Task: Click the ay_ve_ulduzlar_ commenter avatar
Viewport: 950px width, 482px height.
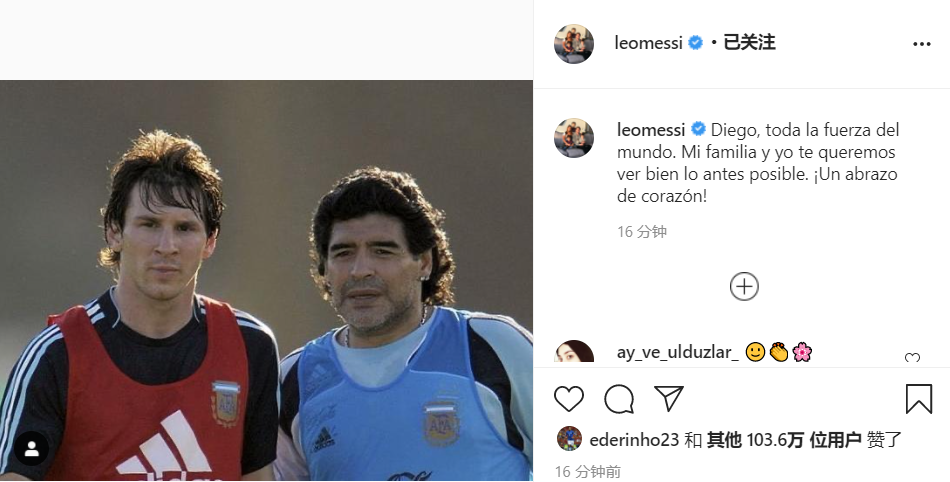Action: 574,355
